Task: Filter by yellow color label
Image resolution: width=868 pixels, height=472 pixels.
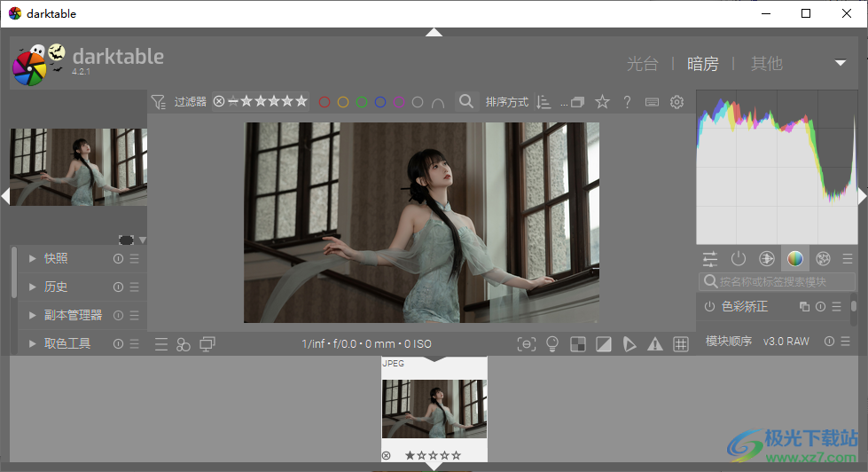Action: (x=343, y=102)
